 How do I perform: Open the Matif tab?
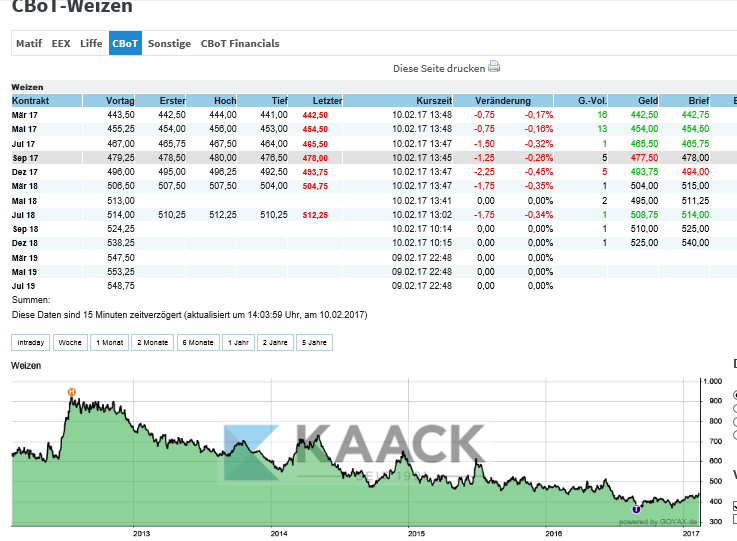(x=28, y=44)
